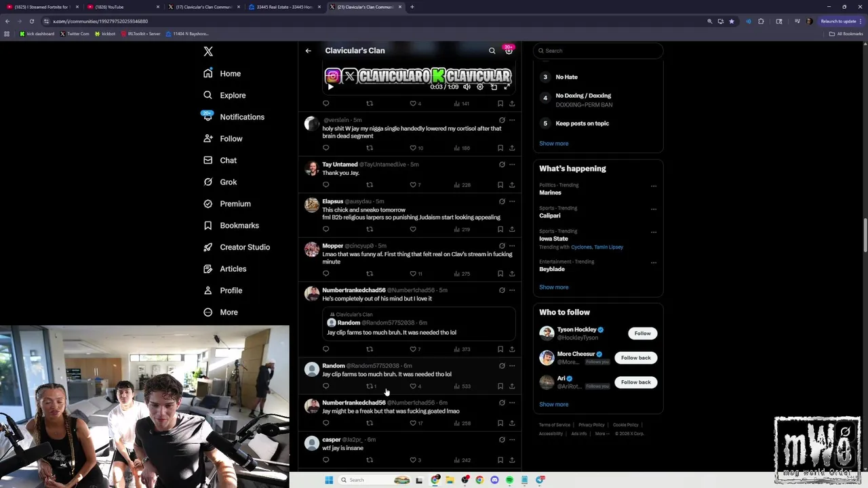Share the Elapsus post
The image size is (868, 488).
[x=512, y=229]
